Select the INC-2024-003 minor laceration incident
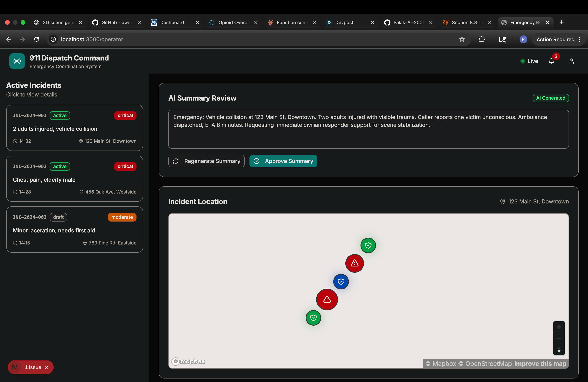588x382 pixels. [x=74, y=230]
